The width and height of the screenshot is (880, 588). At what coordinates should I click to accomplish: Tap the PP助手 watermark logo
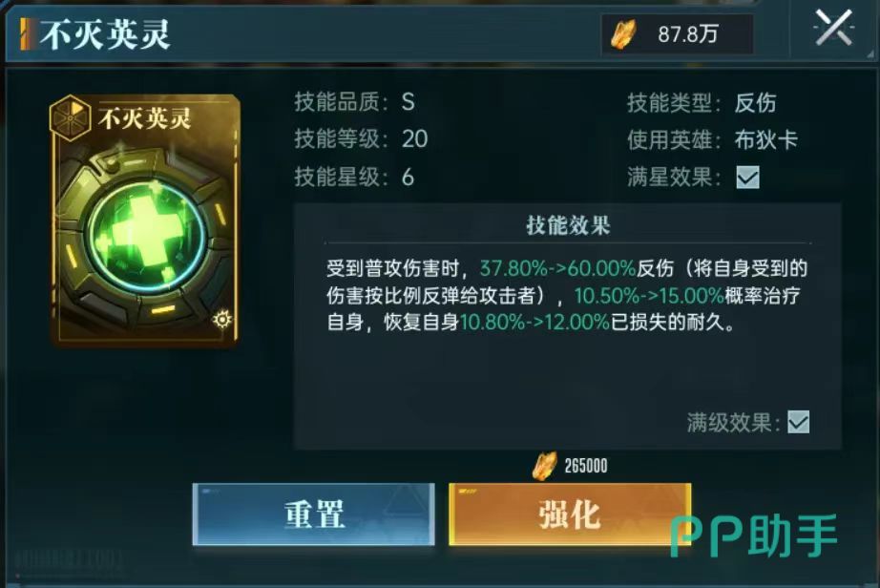click(754, 535)
